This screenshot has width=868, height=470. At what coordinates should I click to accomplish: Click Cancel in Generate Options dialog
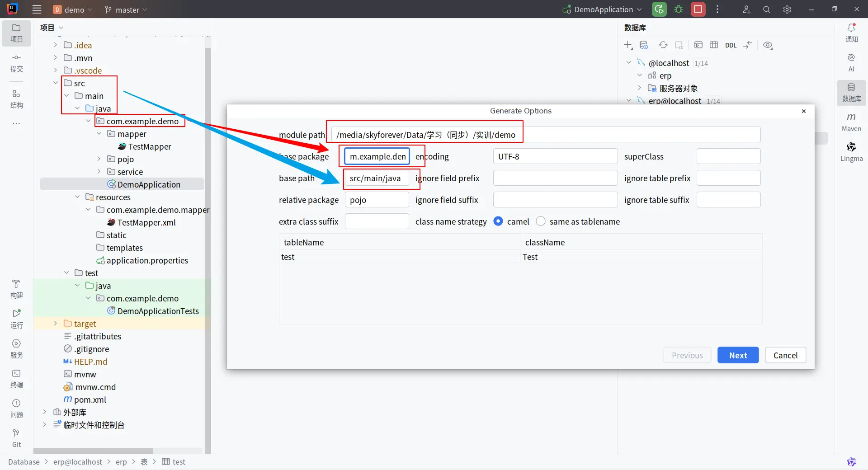(785, 355)
